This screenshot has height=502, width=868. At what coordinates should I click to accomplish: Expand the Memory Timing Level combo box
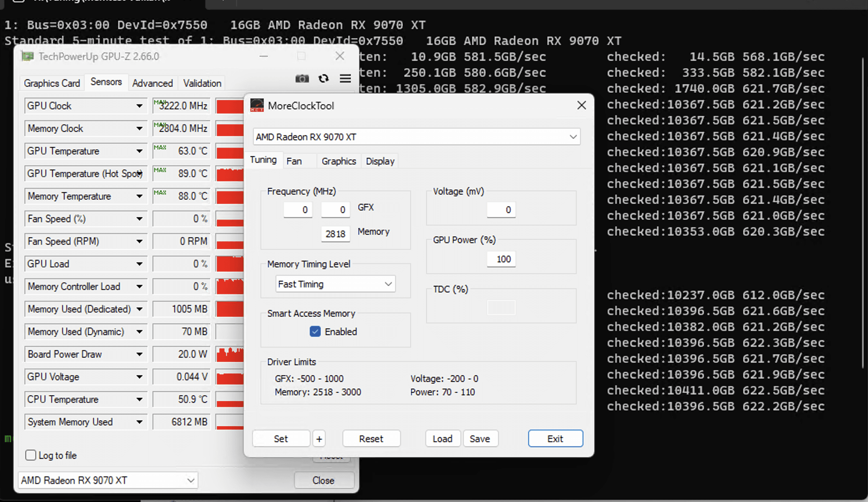pos(336,284)
